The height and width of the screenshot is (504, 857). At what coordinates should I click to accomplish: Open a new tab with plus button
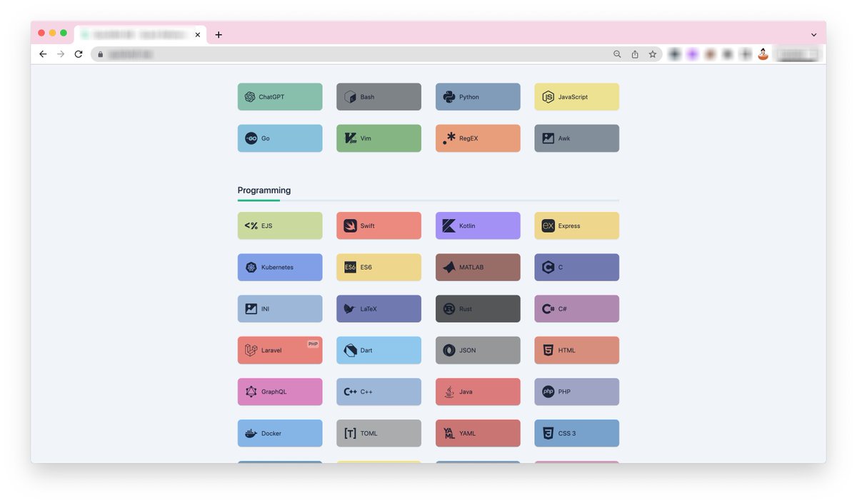tap(219, 35)
